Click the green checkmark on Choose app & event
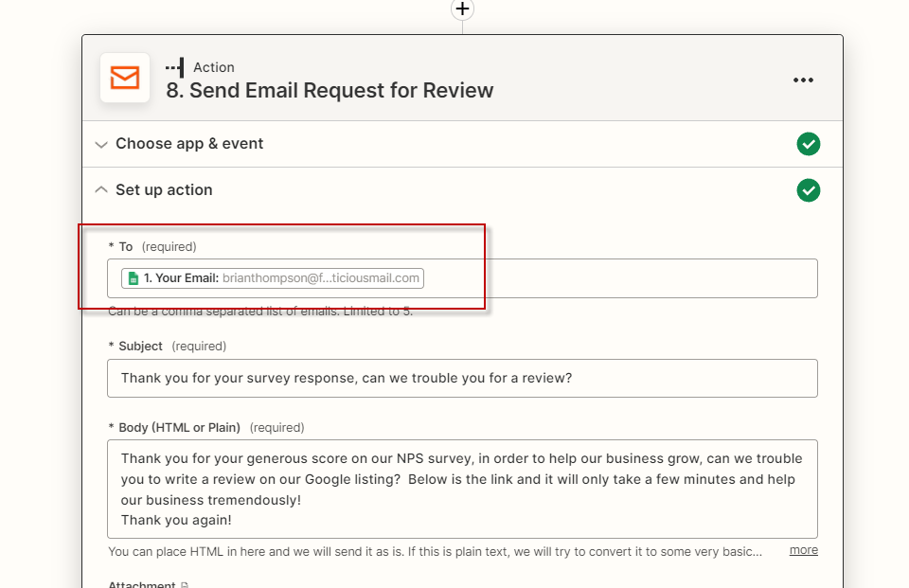909x588 pixels. 809,144
